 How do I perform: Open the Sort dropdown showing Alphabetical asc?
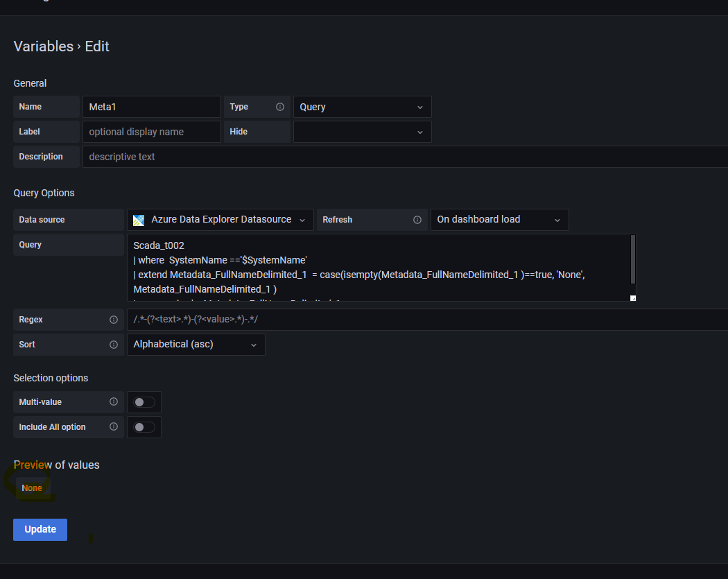click(x=196, y=345)
